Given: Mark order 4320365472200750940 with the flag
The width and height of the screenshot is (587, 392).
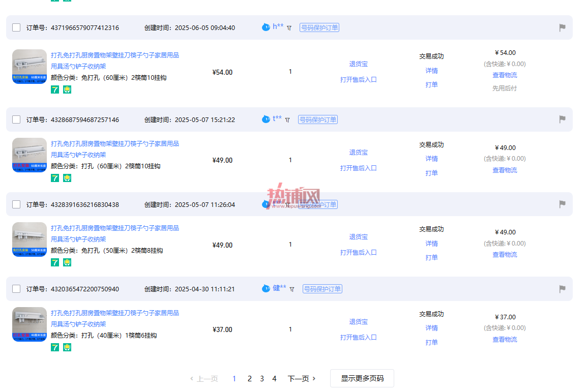Looking at the screenshot, I should 562,289.
